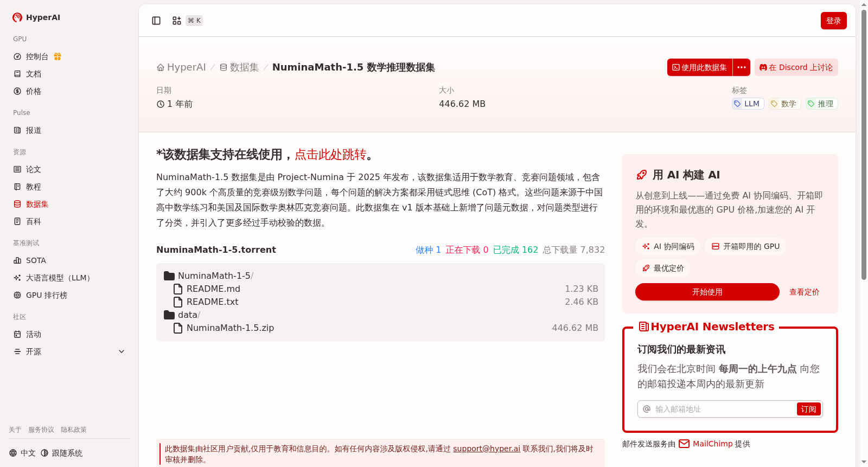This screenshot has height=467, width=868.
Task: Click the NuminaMath-1-5 folder icon
Action: (x=169, y=276)
